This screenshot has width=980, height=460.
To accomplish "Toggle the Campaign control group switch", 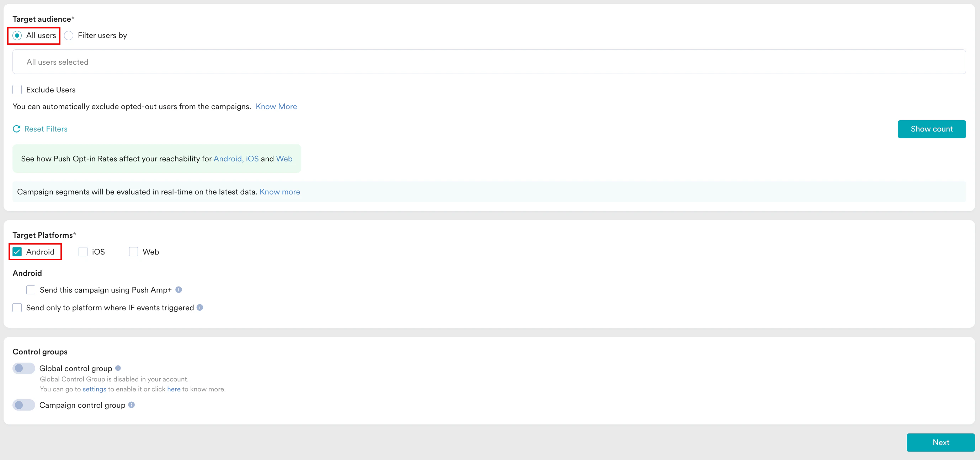I will [23, 405].
